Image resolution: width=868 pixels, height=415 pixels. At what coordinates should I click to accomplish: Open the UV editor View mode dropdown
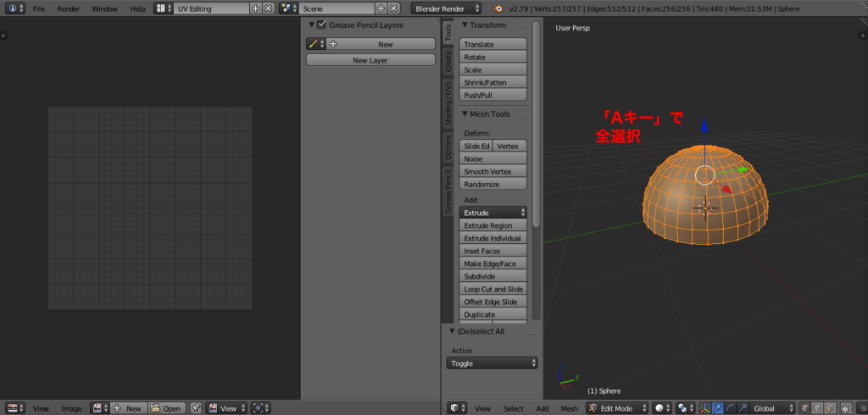[226, 408]
